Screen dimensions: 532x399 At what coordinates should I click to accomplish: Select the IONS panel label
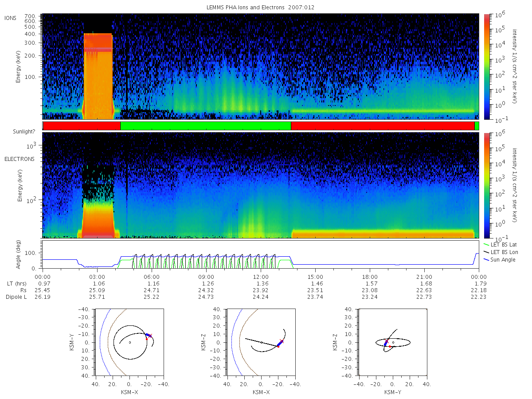click(10, 17)
